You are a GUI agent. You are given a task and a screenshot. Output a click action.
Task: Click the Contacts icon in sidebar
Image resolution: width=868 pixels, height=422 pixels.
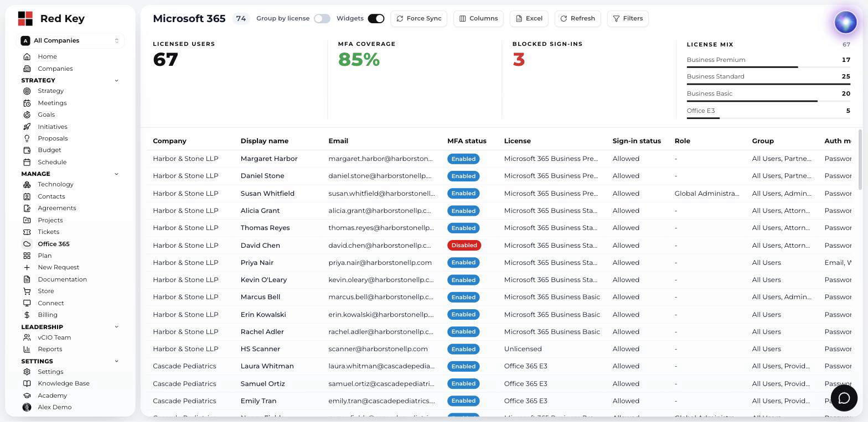27,196
